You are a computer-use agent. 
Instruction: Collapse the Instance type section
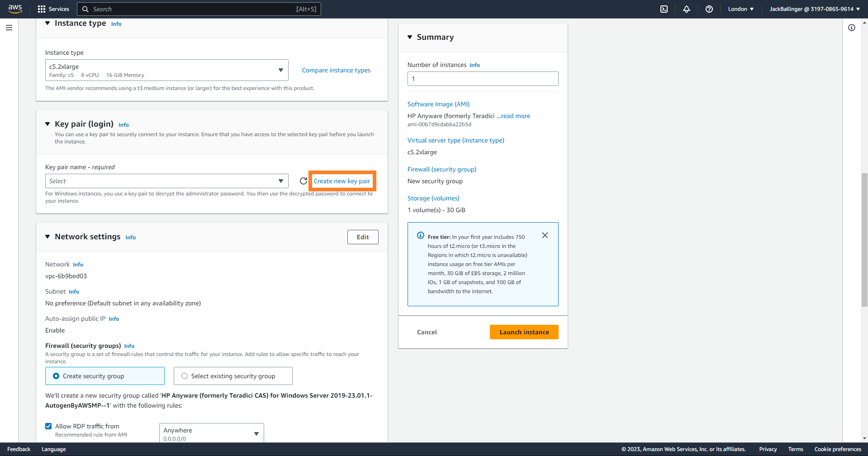click(47, 23)
